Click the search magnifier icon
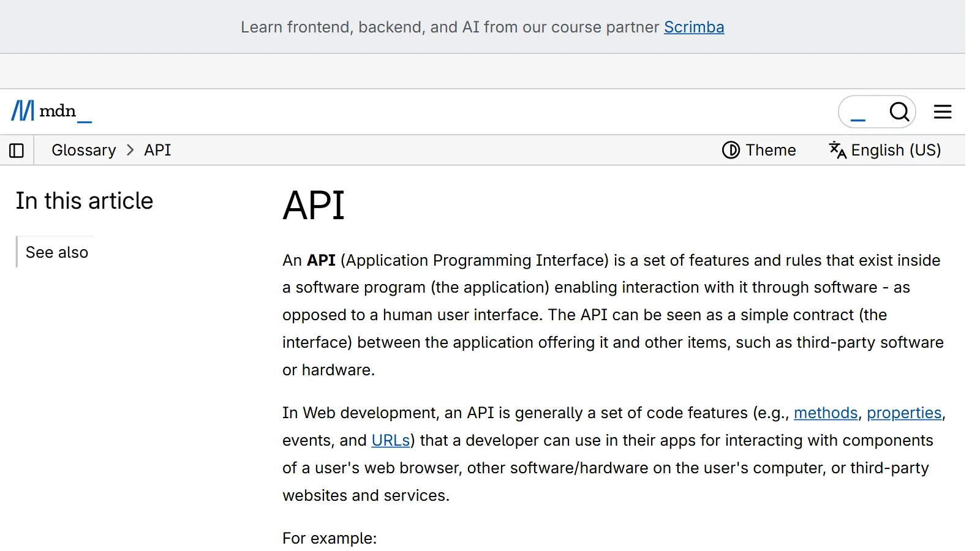980x551 pixels. (899, 112)
